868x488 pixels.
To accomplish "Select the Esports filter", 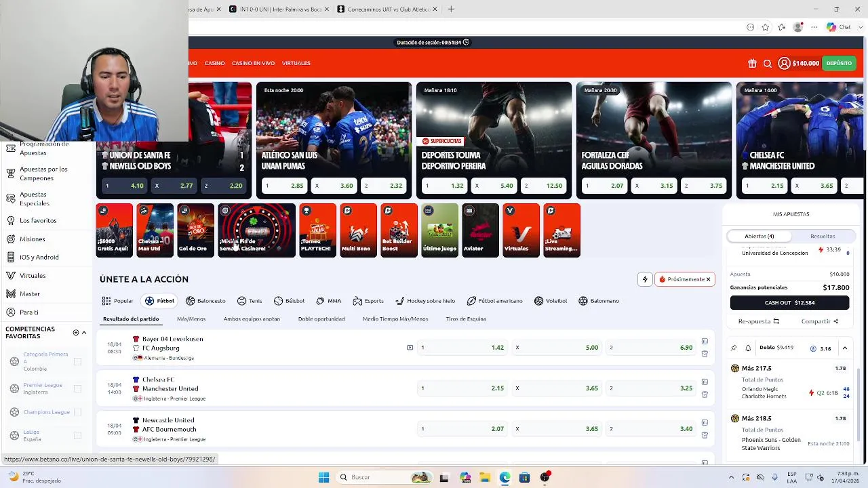I will point(368,301).
